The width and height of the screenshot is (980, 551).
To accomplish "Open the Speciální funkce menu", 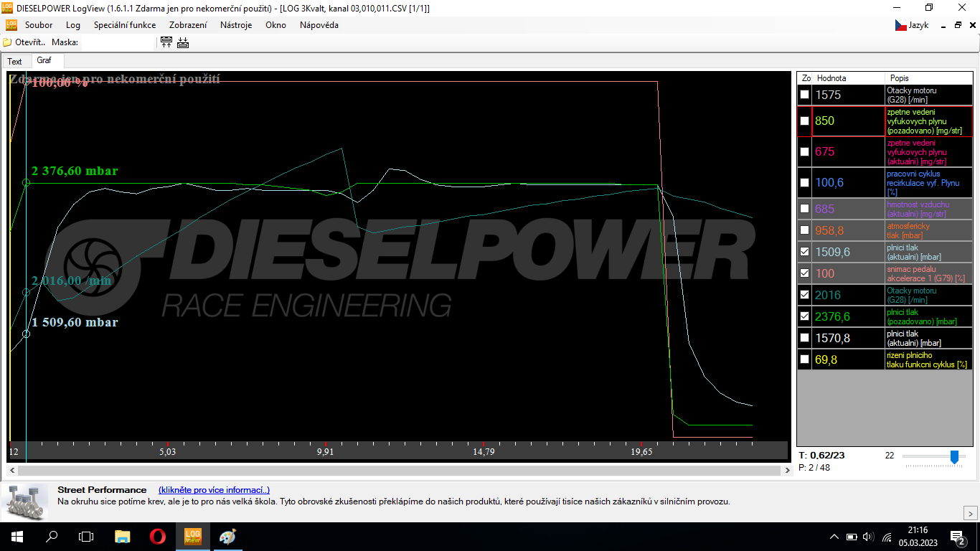I will [125, 25].
